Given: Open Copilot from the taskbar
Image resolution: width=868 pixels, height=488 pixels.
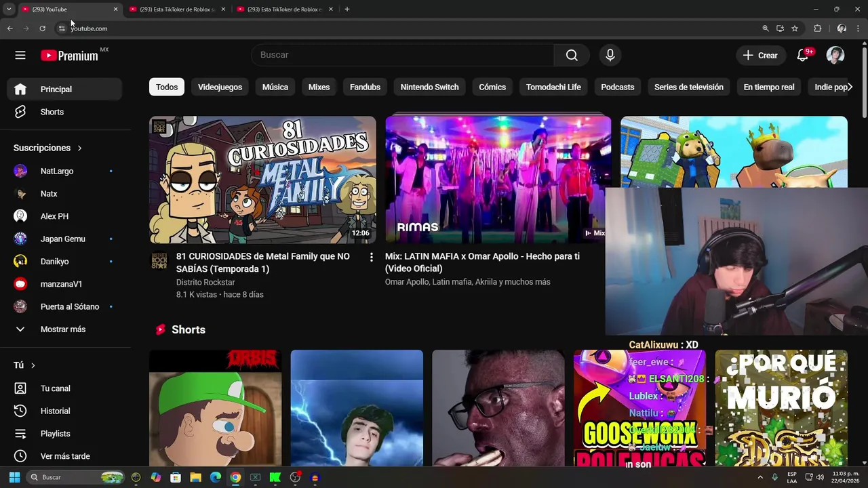Looking at the screenshot, I should point(156,477).
